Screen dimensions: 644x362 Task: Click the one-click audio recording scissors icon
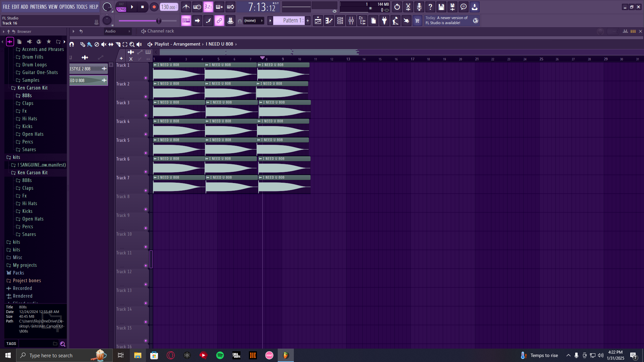click(x=408, y=7)
